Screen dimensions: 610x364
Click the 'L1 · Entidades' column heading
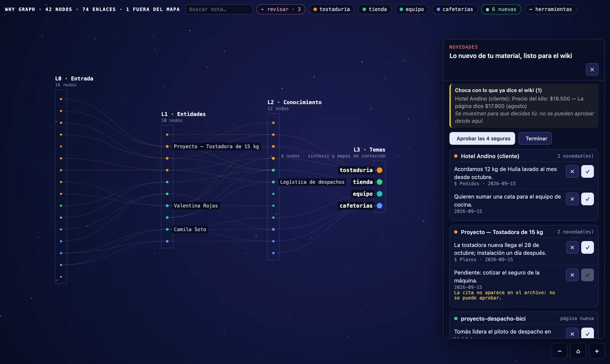[x=183, y=114]
